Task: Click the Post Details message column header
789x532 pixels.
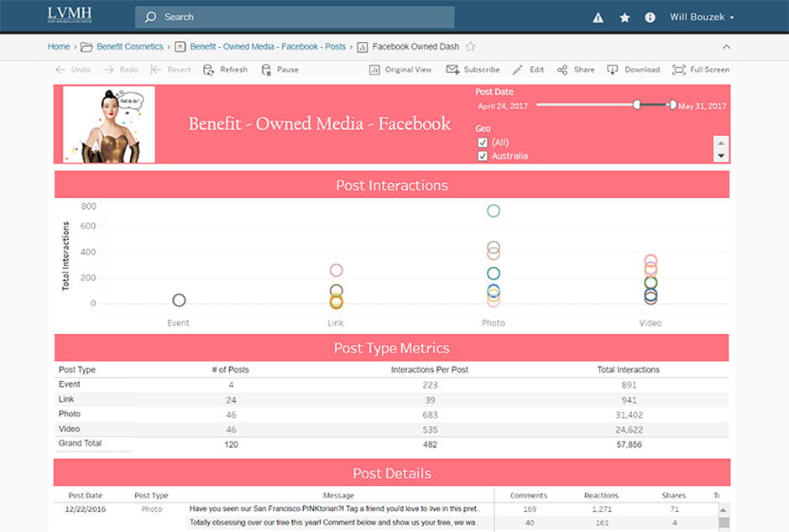Action: tap(338, 495)
